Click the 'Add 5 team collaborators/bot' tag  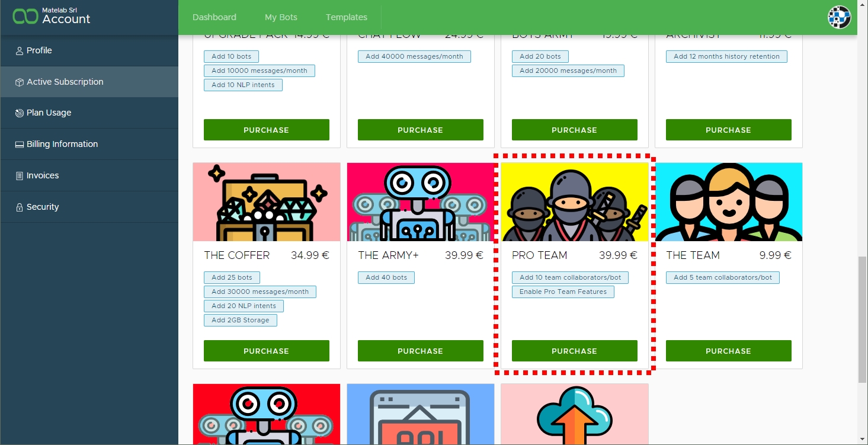click(x=723, y=277)
